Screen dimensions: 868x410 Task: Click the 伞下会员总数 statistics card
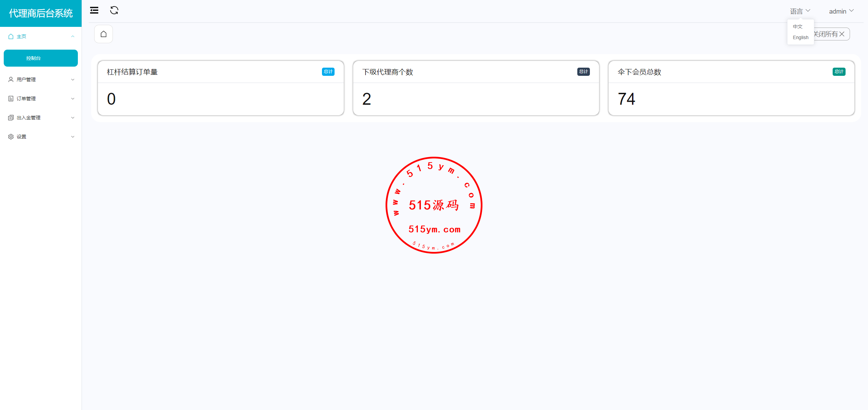pyautogui.click(x=731, y=88)
